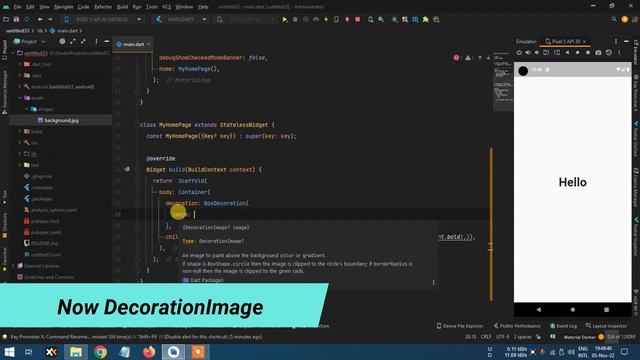Click the Select Opened File target icon
Screen dimensions: 640x360
pyautogui.click(x=62, y=41)
